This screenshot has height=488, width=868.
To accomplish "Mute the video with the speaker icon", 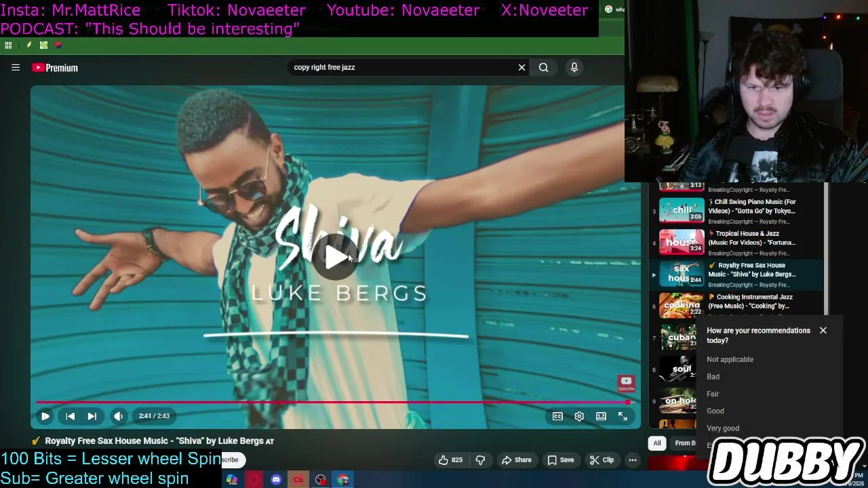I will click(x=118, y=416).
